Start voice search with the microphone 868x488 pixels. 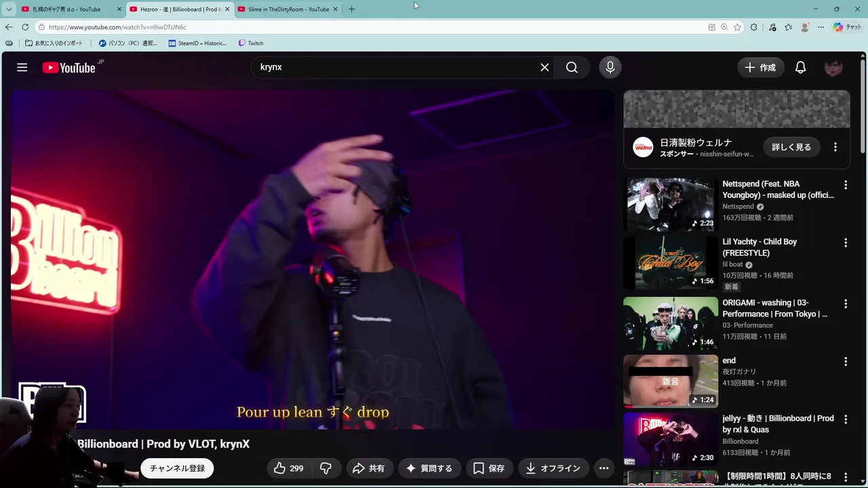pos(610,67)
